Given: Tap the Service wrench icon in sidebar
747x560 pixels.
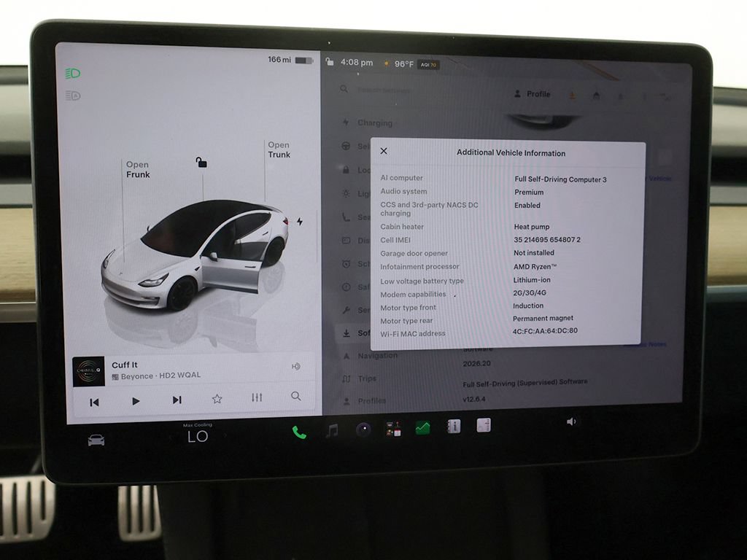Looking at the screenshot, I should tap(347, 310).
